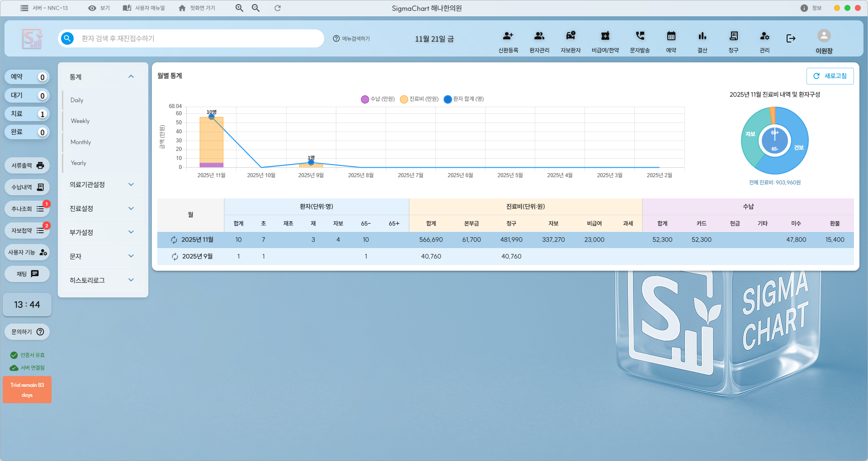The width and height of the screenshot is (868, 461).
Task: Open 서류출력 printer button
Action: pos(27,165)
